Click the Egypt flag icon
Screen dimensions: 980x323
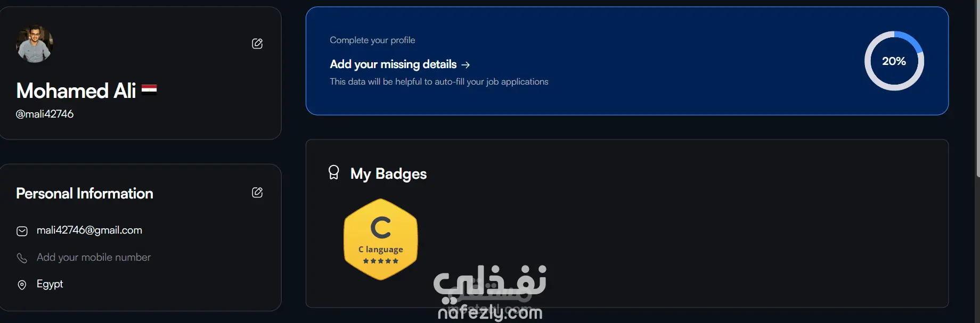pyautogui.click(x=149, y=89)
